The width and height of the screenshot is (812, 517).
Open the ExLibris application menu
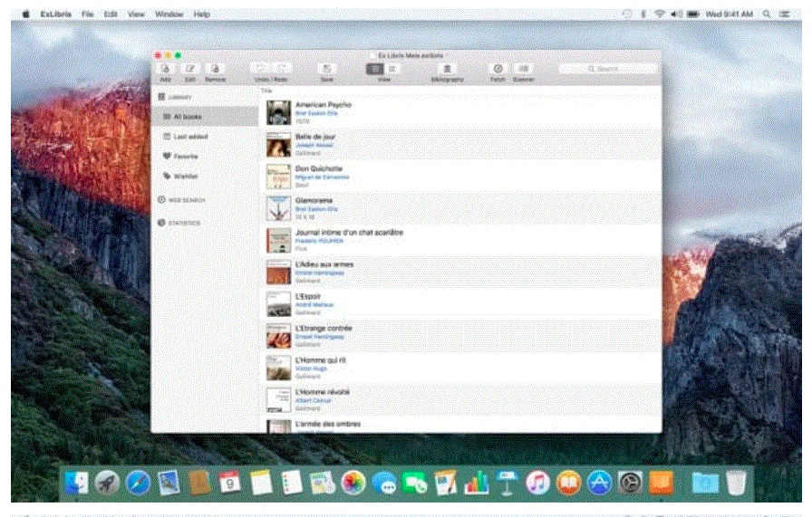pos(56,14)
